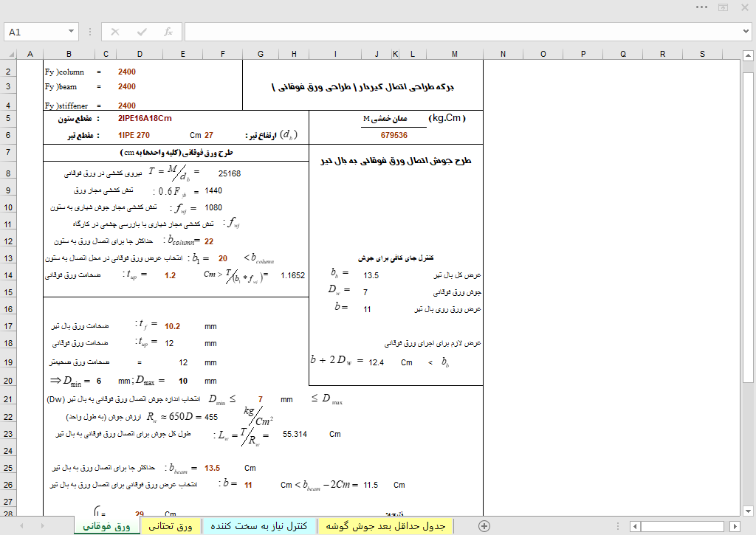Select the required width value 12.4
This screenshot has width=756, height=535.
(x=376, y=362)
